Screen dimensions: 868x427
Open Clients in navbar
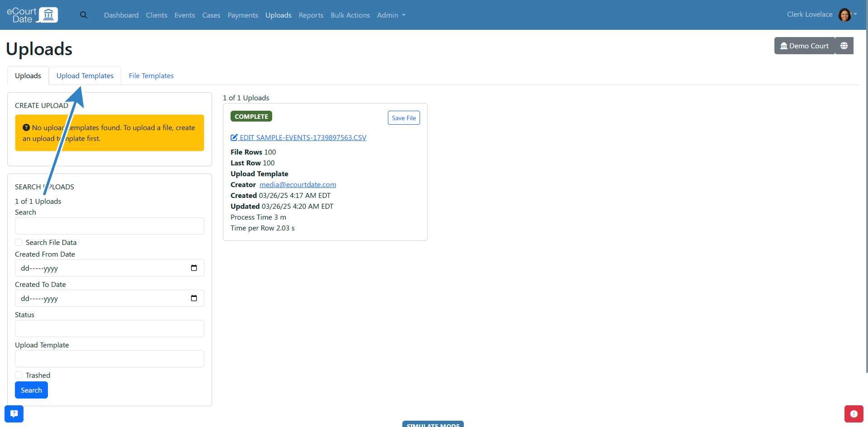coord(156,15)
